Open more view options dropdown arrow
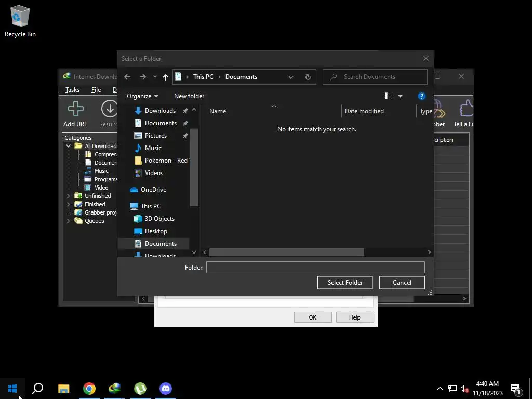Image resolution: width=532 pixels, height=399 pixels. point(401,96)
